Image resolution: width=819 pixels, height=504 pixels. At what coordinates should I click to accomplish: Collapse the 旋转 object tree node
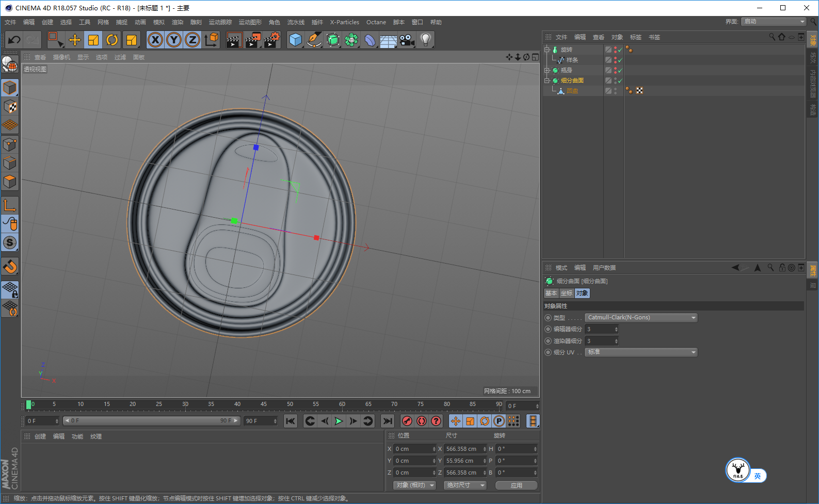(x=547, y=50)
